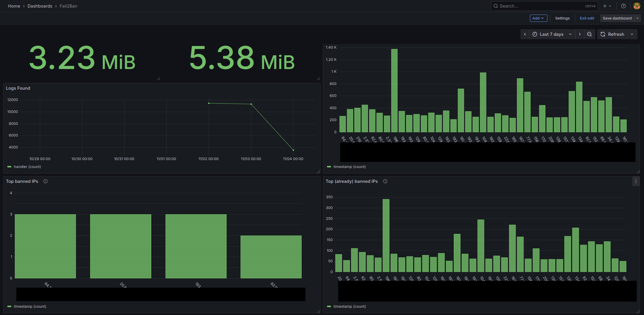Open the auto-refresh interval dropdown
Screen dimensions: 644x315
click(632, 34)
